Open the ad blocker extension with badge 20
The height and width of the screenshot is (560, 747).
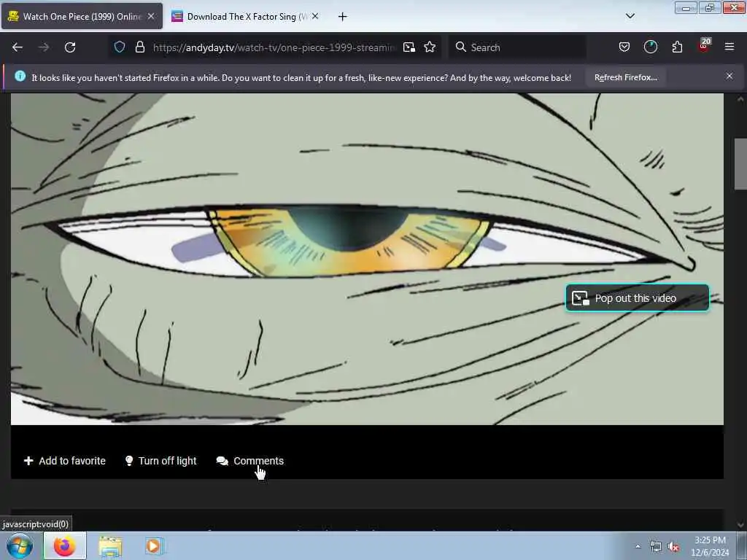pos(704,46)
